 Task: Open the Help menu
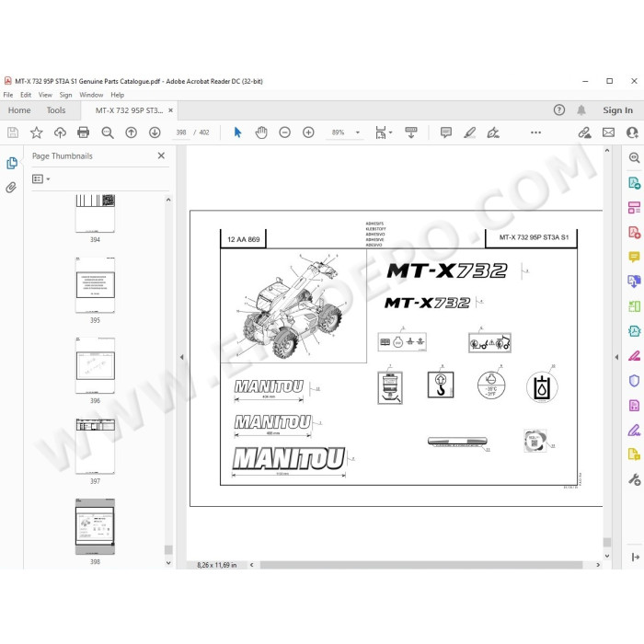118,95
